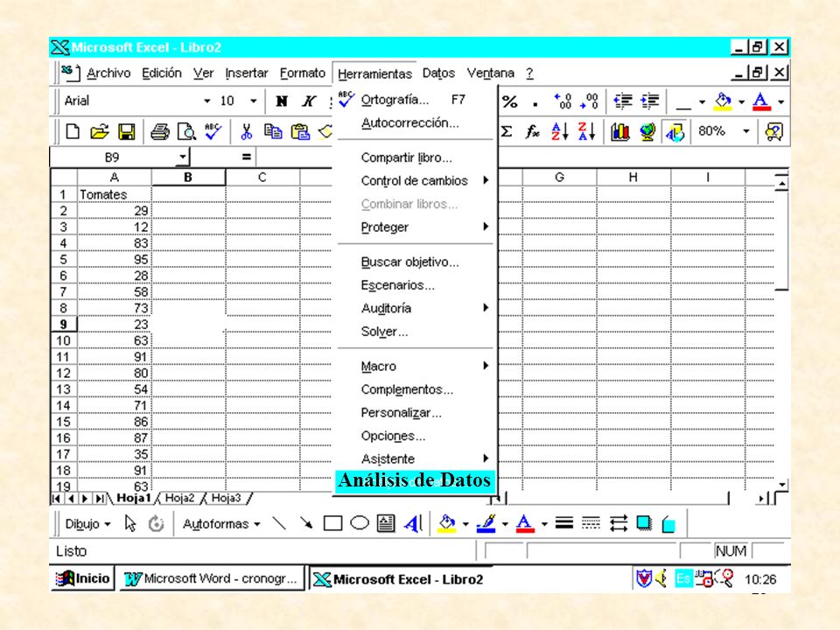Click Decrease Decimal icon
840x630 pixels.
[589, 101]
